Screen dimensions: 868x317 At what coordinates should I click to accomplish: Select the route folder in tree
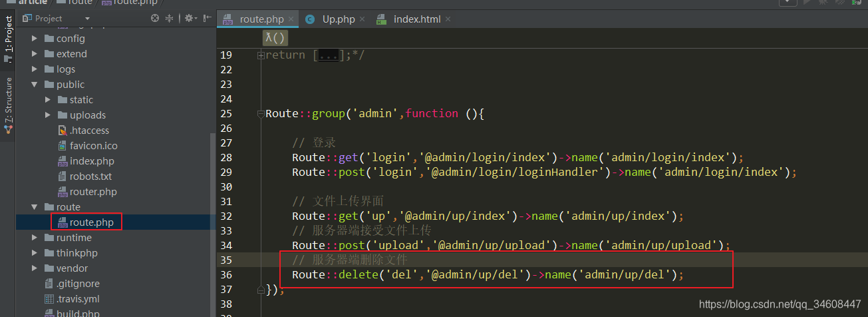coord(69,207)
